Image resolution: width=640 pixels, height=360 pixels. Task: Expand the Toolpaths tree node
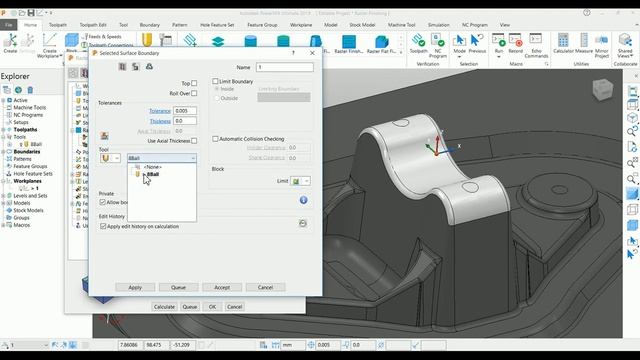[3, 130]
